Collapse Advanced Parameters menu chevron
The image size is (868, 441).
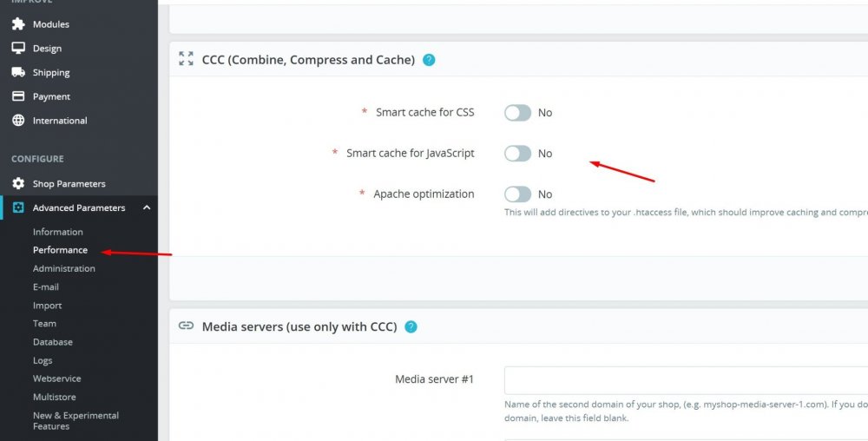146,207
